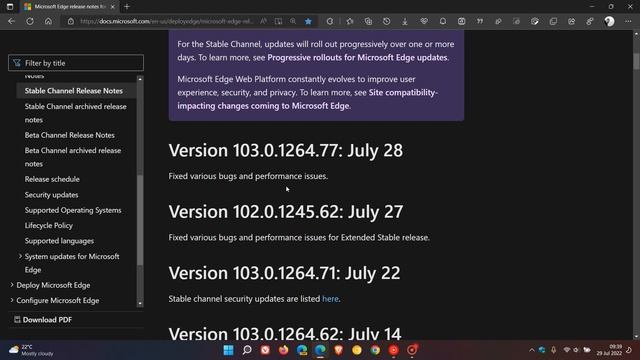Open the Collections toolbar button
The width and height of the screenshot is (640, 360).
tap(368, 21)
